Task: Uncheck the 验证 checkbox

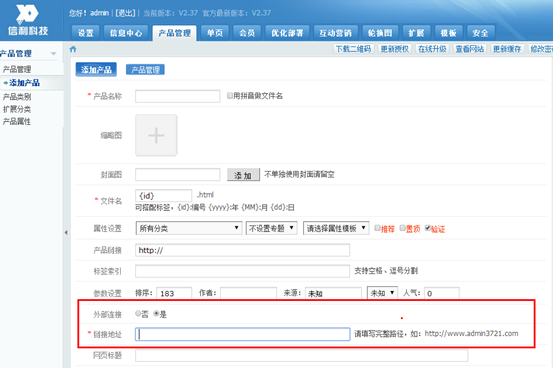Action: pyautogui.click(x=427, y=228)
